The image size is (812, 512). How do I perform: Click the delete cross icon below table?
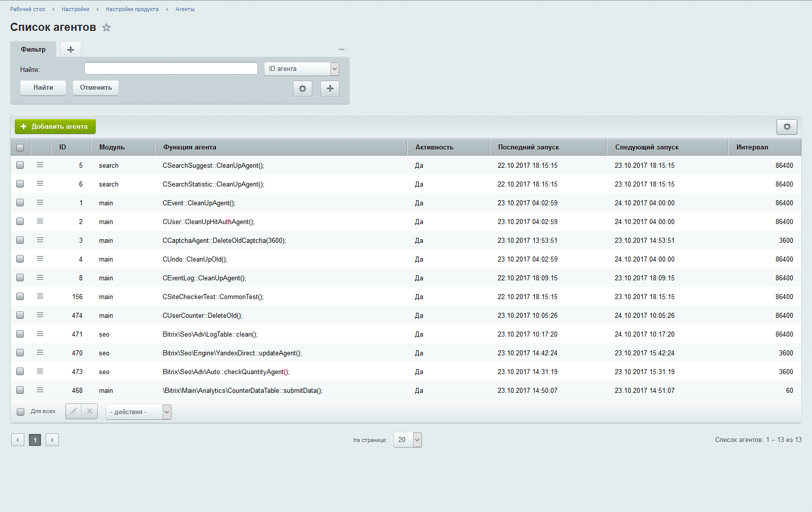[x=90, y=412]
